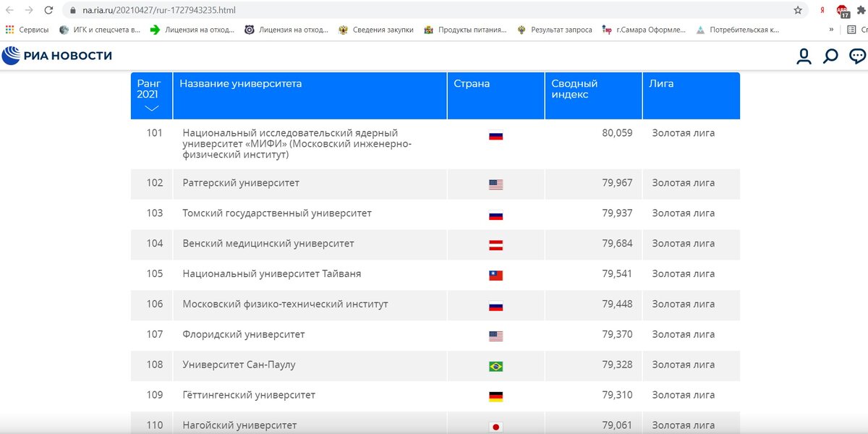This screenshot has height=434, width=868.
Task: Open Потребительская к bookmark
Action: (738, 30)
